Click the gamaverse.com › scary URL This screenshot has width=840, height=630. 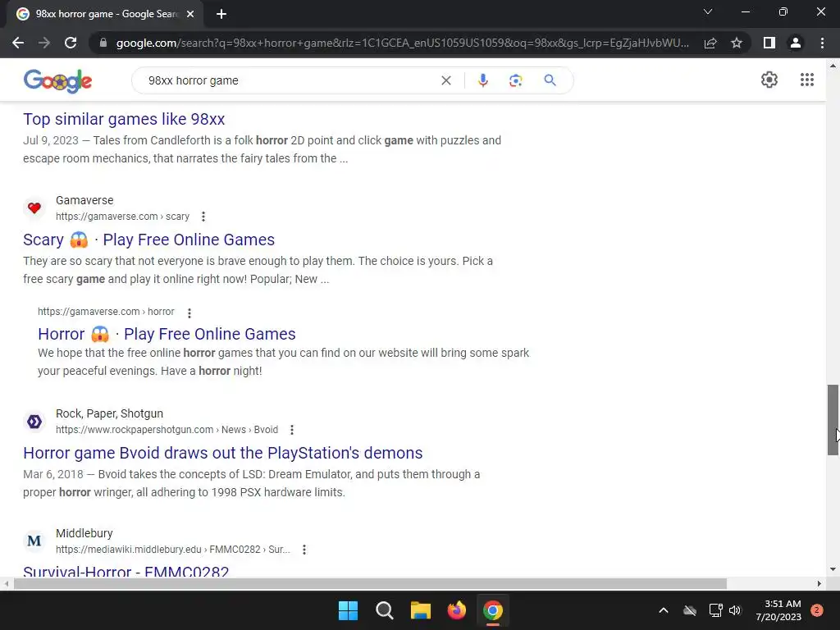click(x=123, y=217)
